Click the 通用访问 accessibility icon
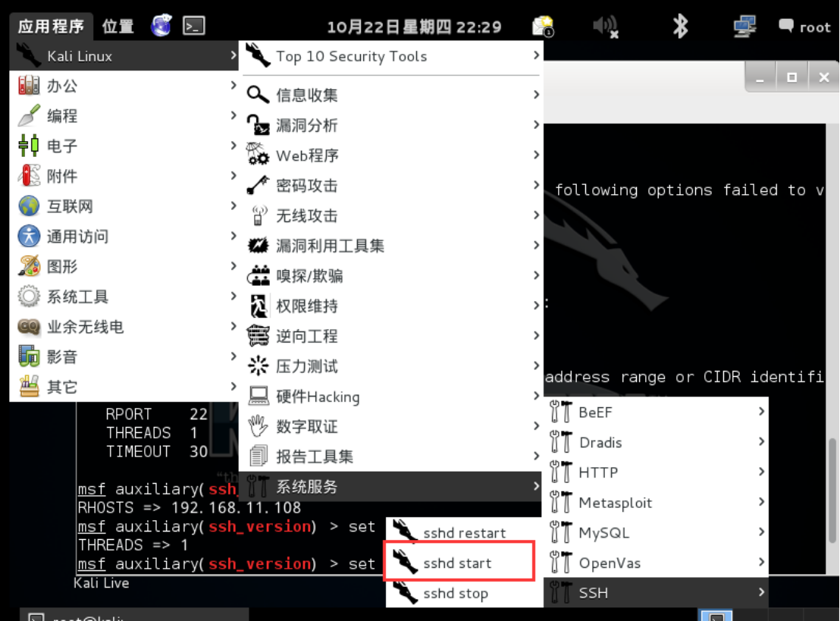The image size is (840, 621). pos(28,236)
